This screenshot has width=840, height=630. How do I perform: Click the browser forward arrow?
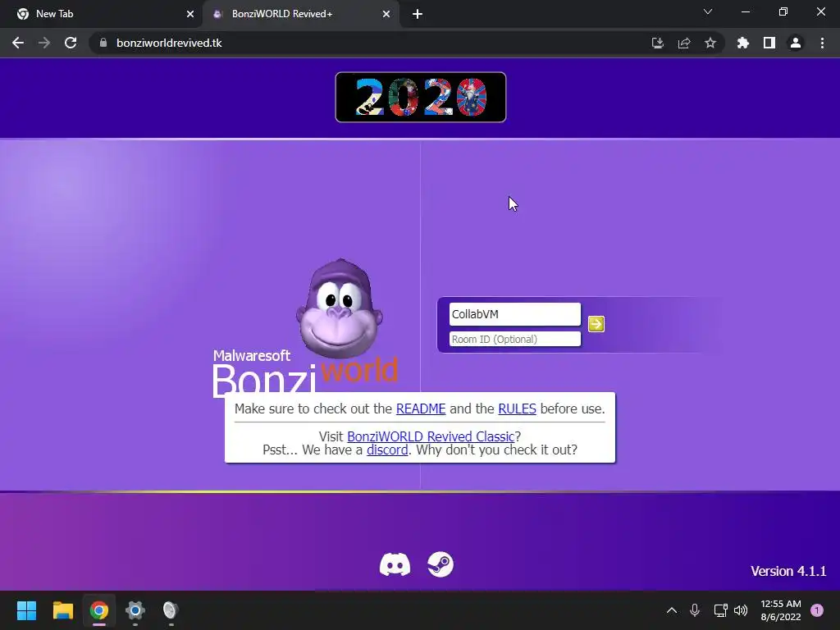tap(44, 43)
